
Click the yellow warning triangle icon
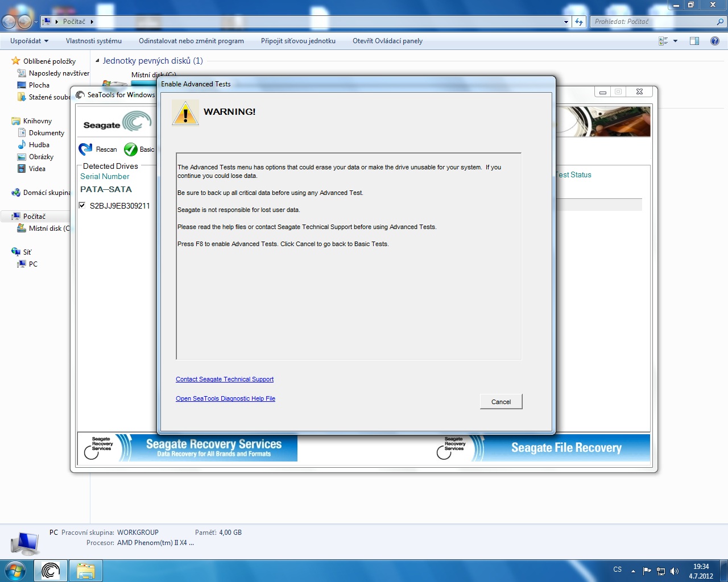185,113
